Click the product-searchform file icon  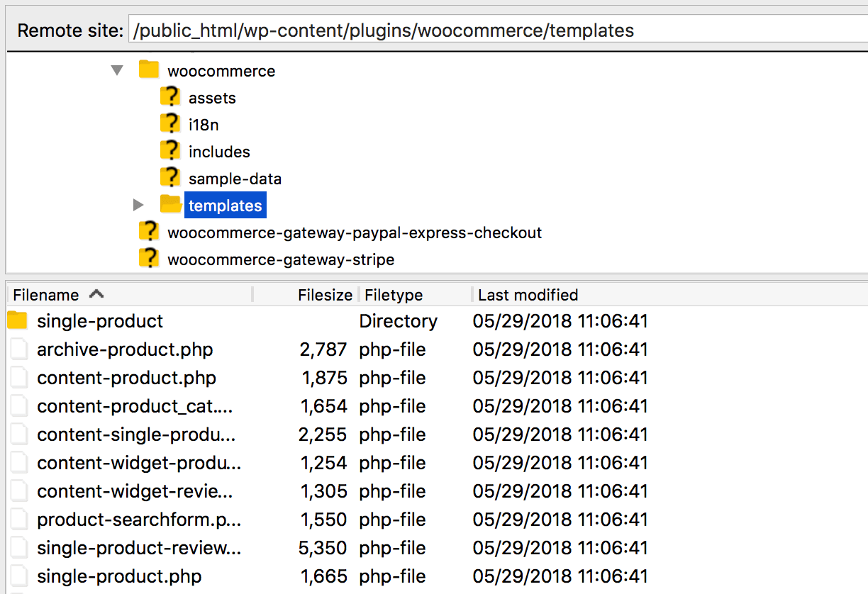click(19, 520)
